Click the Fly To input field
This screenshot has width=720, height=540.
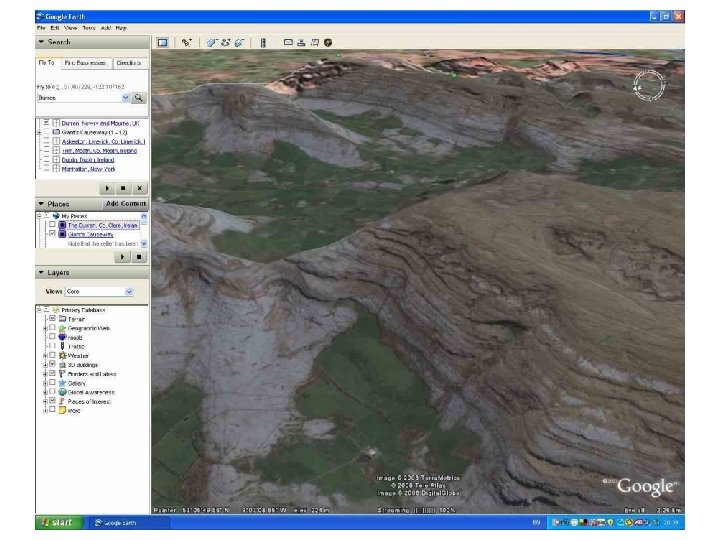point(79,98)
